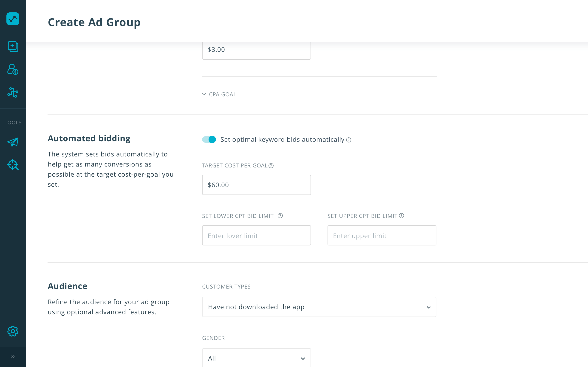Click the $3.00 bid amount field

tap(256, 50)
